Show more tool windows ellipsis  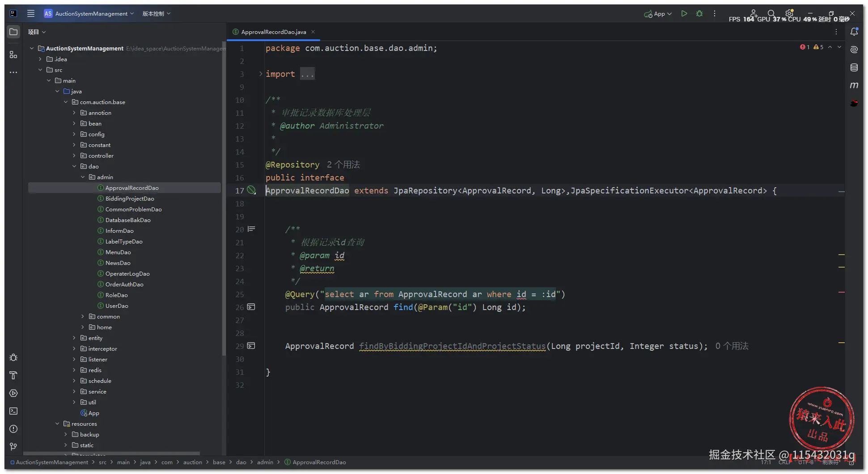13,72
